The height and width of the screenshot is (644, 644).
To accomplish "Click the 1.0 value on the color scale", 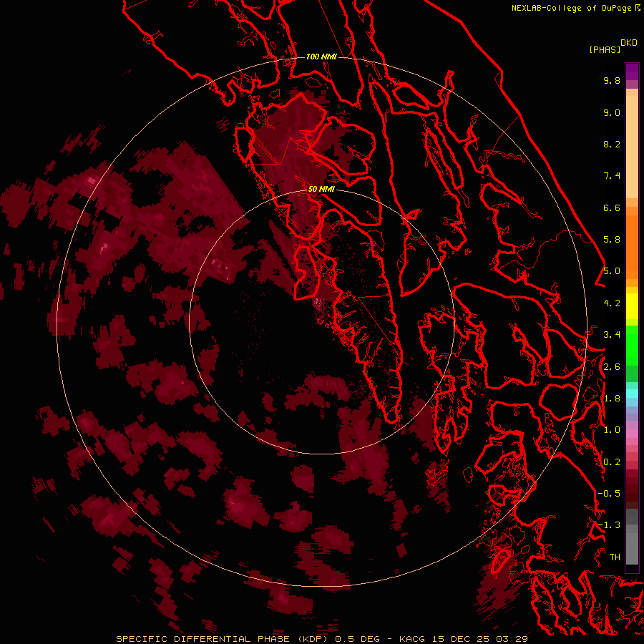I will point(612,430).
